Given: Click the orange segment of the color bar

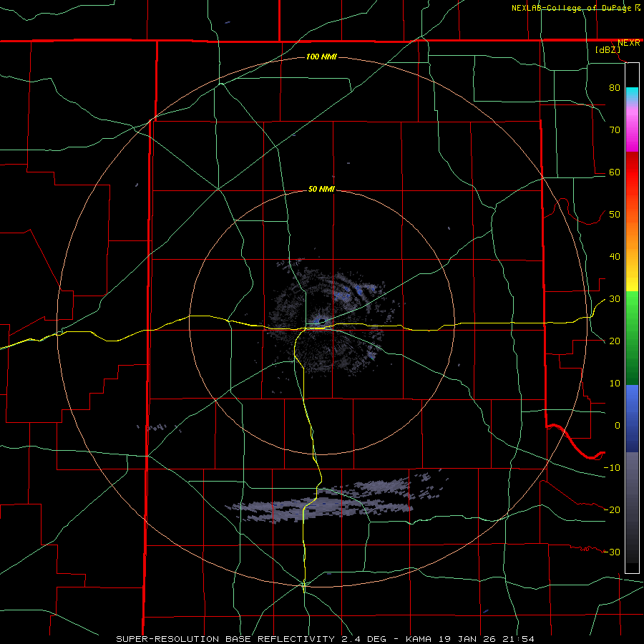Looking at the screenshot, I should [632, 238].
